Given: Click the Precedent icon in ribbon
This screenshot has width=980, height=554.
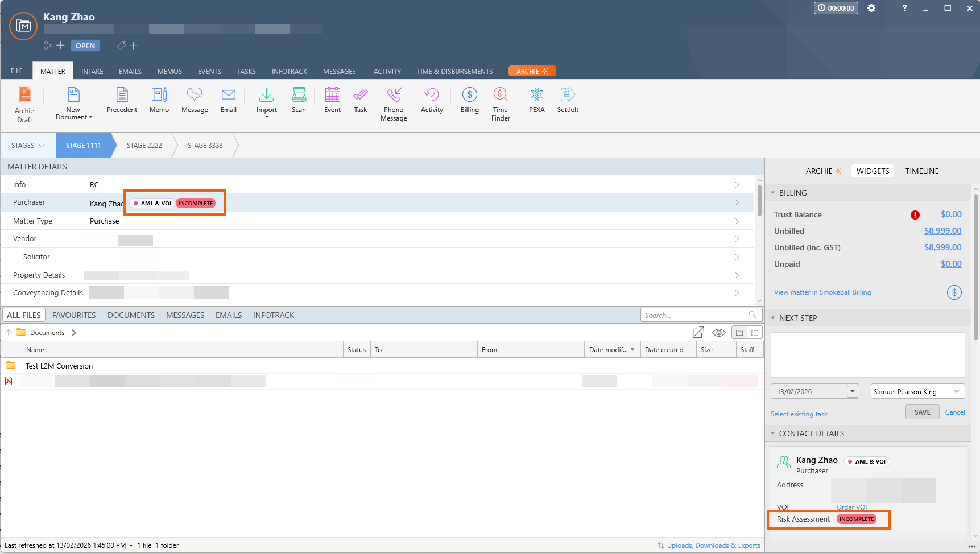Looking at the screenshot, I should [x=122, y=100].
